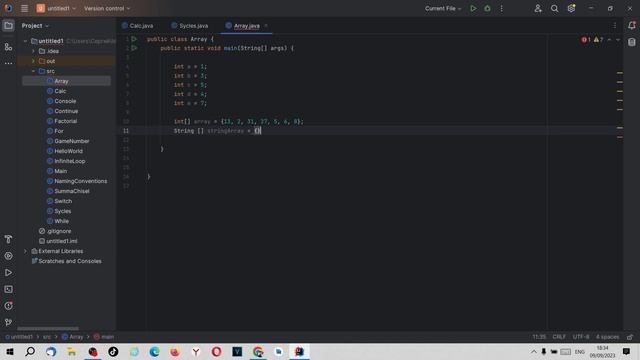This screenshot has width=640, height=360.
Task: Open TikTok from taskbar
Action: click(x=113, y=352)
